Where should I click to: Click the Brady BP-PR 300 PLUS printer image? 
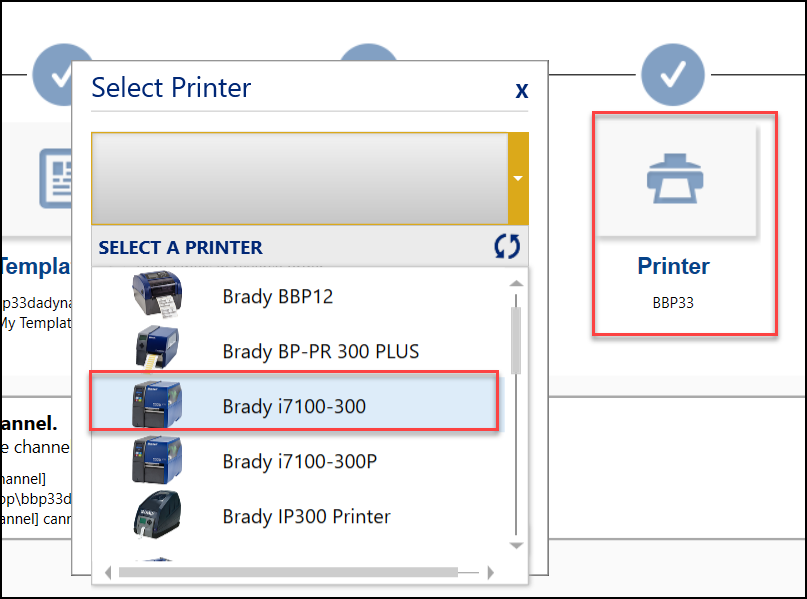point(156,350)
